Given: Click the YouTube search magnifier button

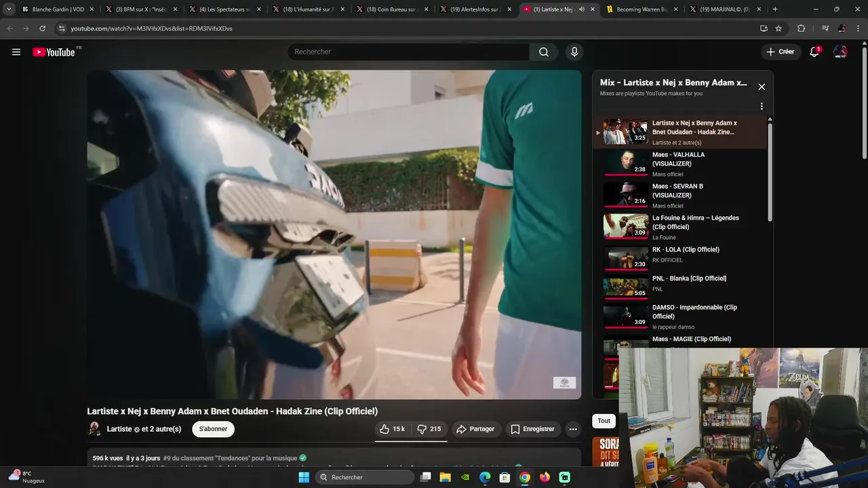Looking at the screenshot, I should [544, 52].
